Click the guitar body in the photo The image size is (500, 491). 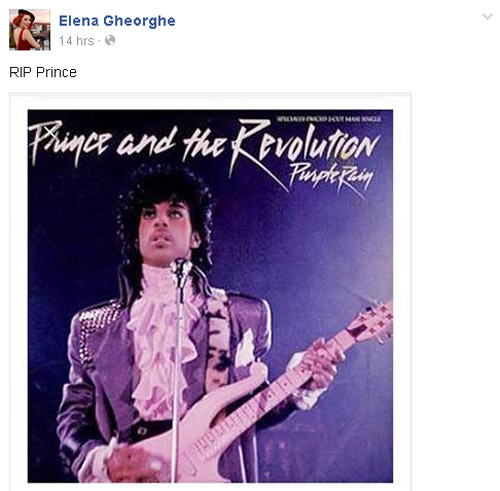click(x=167, y=443)
